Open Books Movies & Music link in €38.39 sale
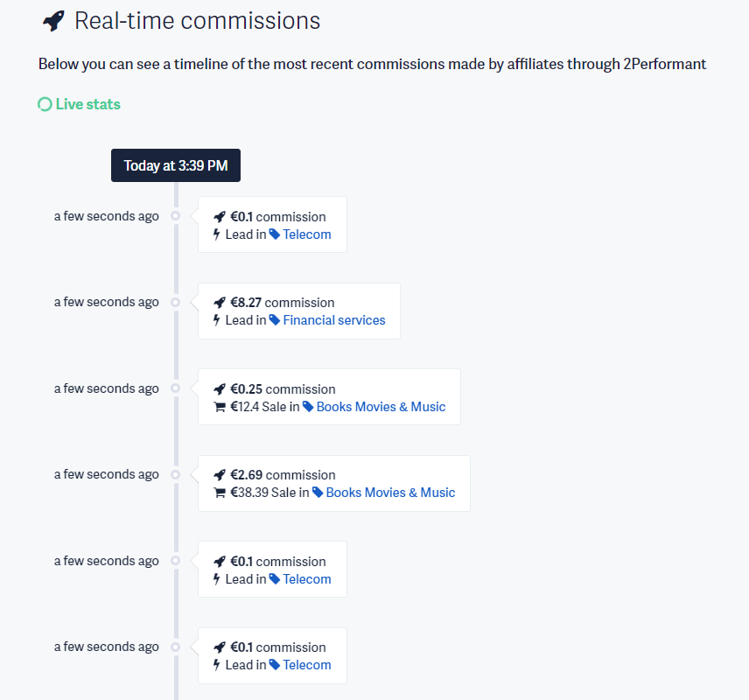Image resolution: width=749 pixels, height=700 pixels. pyautogui.click(x=390, y=493)
